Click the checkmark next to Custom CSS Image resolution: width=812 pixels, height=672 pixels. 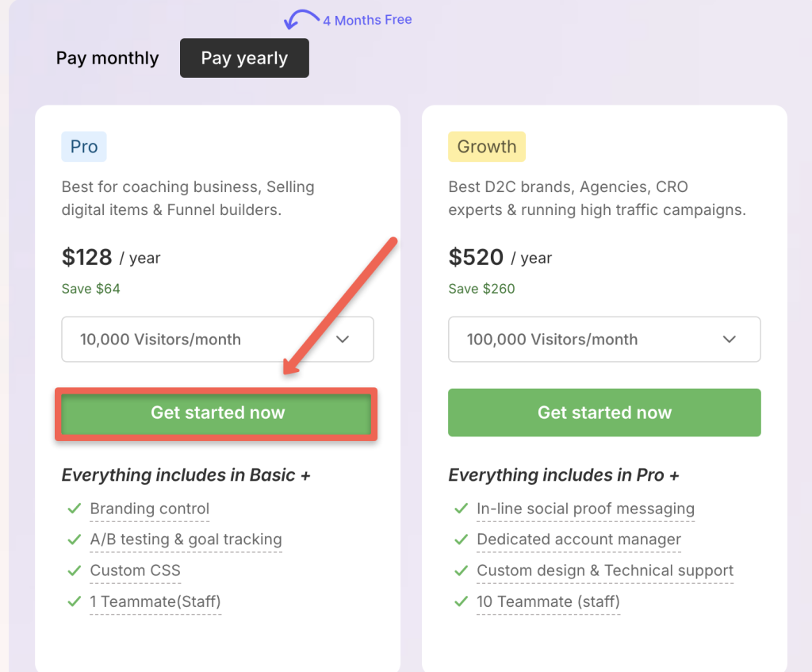coord(75,570)
